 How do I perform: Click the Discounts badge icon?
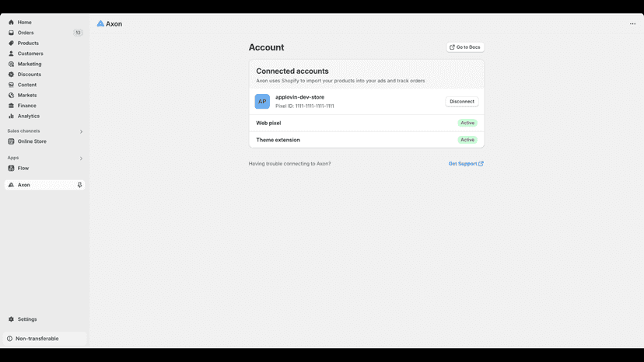pos(11,75)
